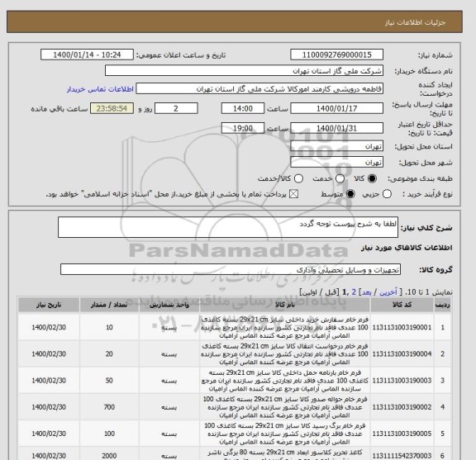Go to last page via آخرین

388,292
